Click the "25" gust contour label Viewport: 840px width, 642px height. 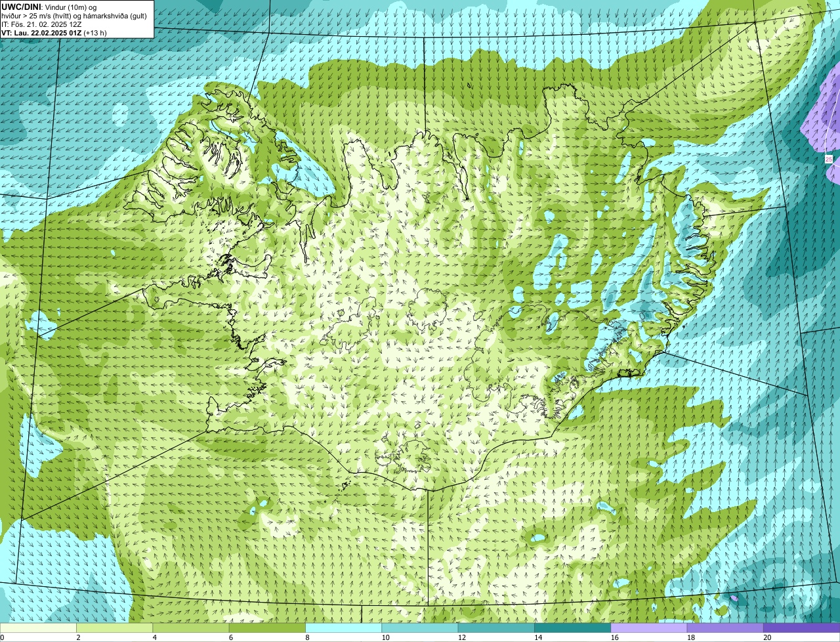tap(829, 160)
